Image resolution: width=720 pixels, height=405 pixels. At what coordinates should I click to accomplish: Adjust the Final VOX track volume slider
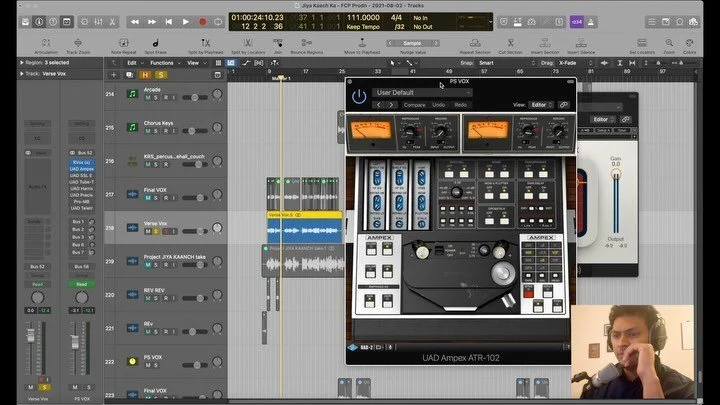195,197
